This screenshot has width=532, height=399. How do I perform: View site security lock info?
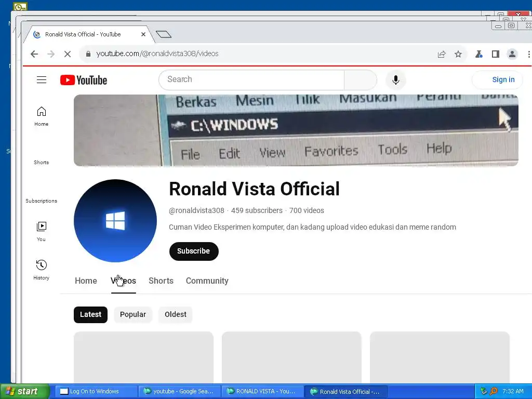click(88, 54)
